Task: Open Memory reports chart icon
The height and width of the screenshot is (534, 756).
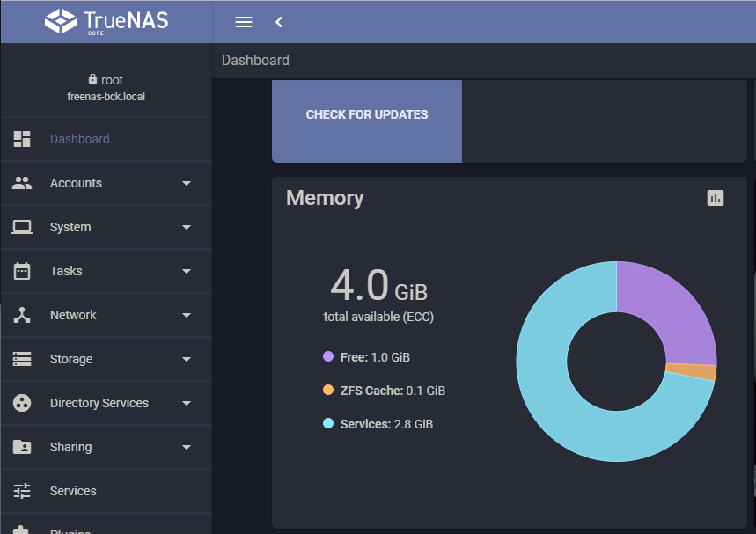Action: click(715, 198)
